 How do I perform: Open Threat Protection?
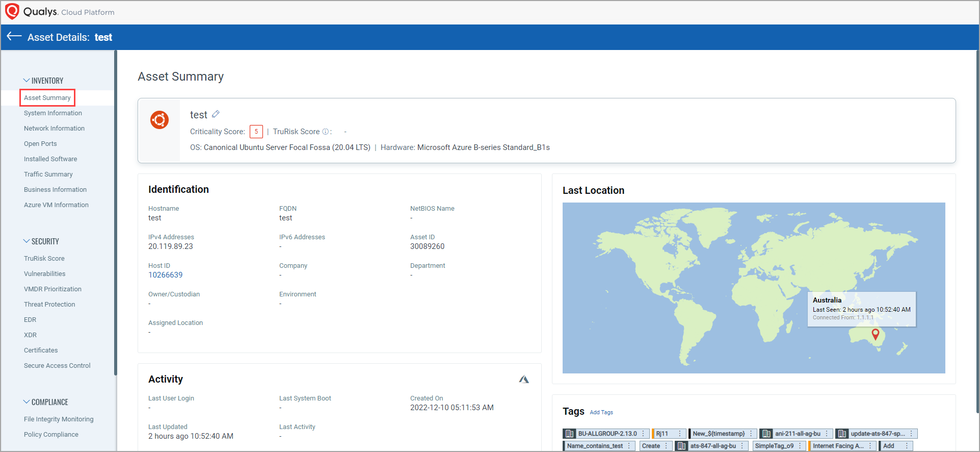[49, 305]
